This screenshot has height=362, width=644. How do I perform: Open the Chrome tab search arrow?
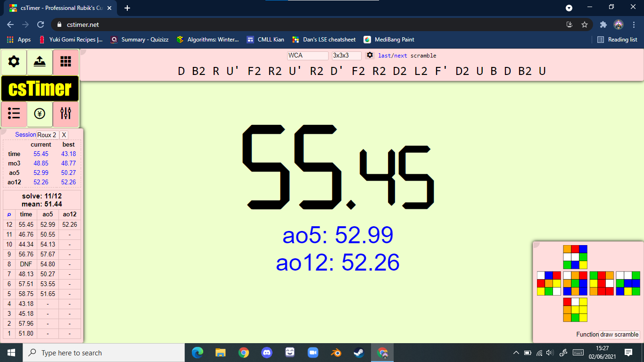click(x=569, y=8)
